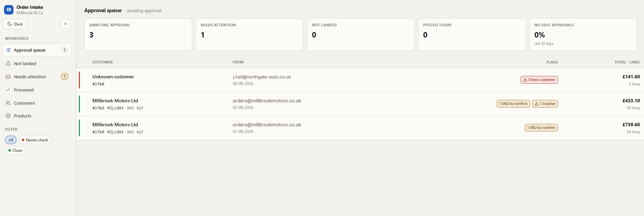The width and height of the screenshot is (644, 216).
Task: Click the 10 lines count
Action: pos(633,108)
